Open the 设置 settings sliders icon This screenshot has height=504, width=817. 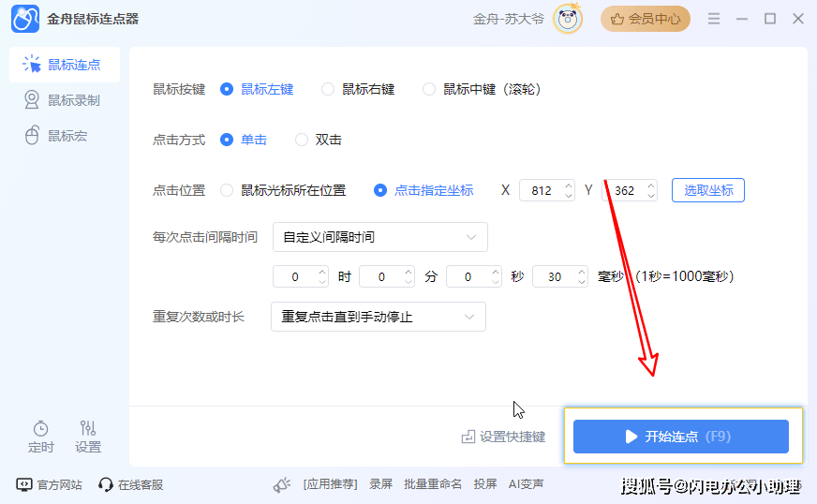click(87, 437)
